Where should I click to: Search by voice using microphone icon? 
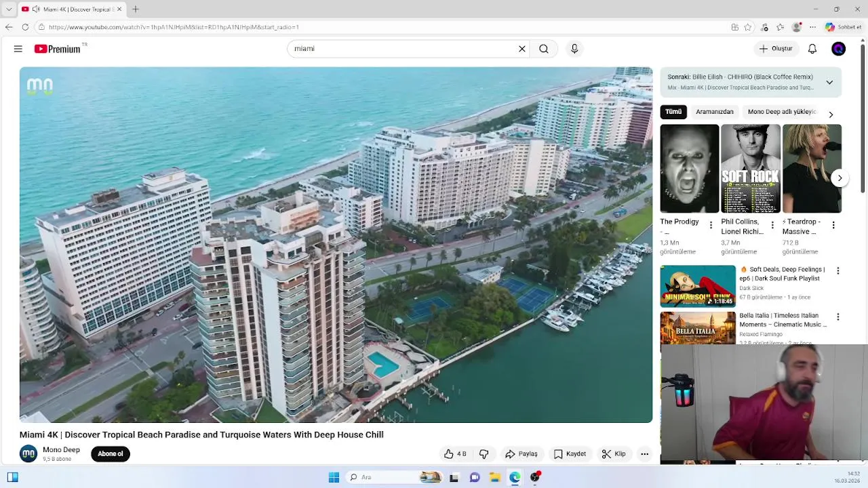(574, 49)
